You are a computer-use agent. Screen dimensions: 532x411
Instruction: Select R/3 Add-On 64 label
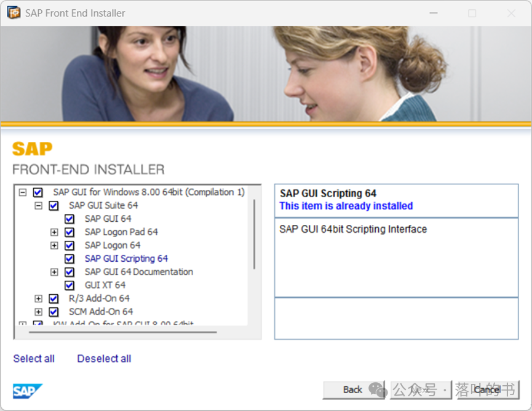[99, 299]
